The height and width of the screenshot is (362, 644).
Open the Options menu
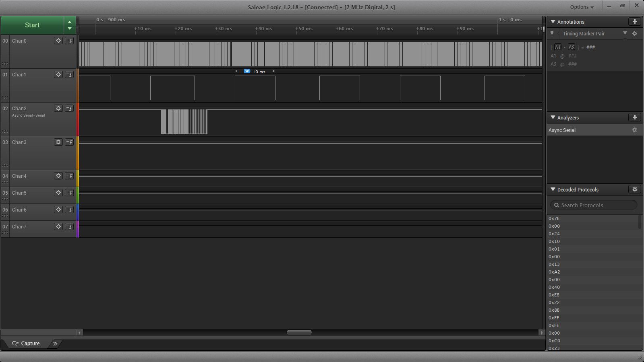click(x=582, y=7)
